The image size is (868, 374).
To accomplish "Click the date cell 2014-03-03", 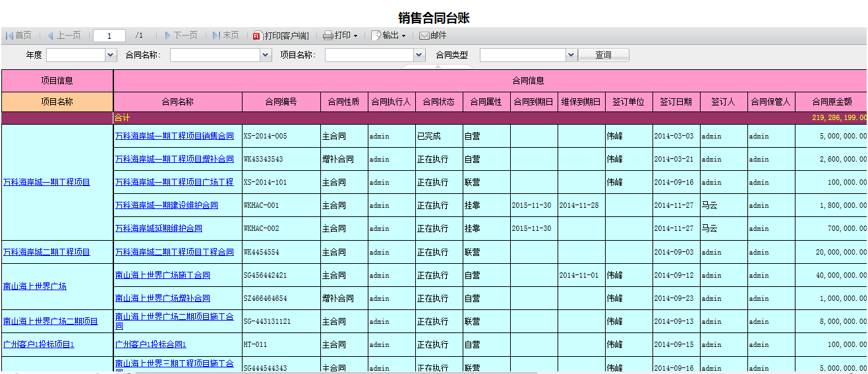I will click(x=676, y=136).
